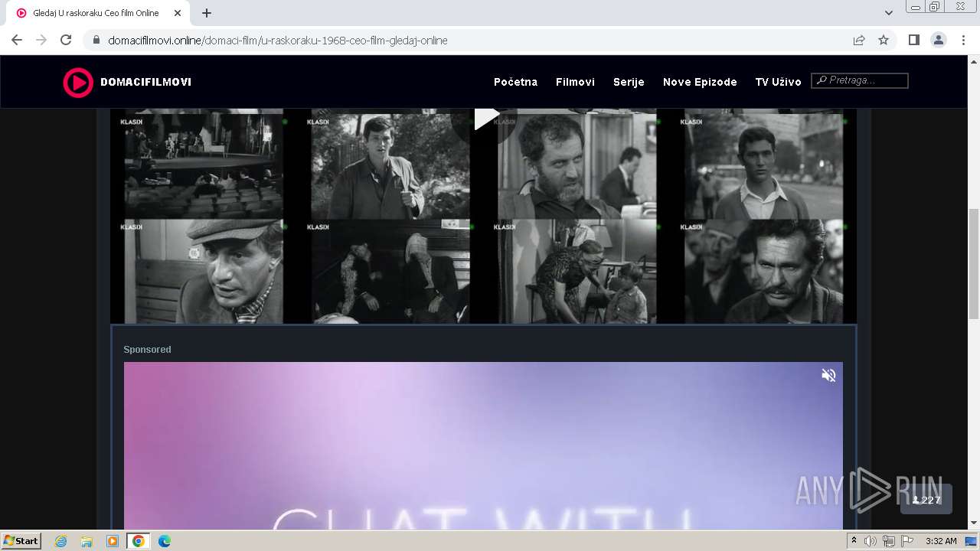Show hidden system tray icons
Screen dimensions: 980x551
tap(854, 541)
